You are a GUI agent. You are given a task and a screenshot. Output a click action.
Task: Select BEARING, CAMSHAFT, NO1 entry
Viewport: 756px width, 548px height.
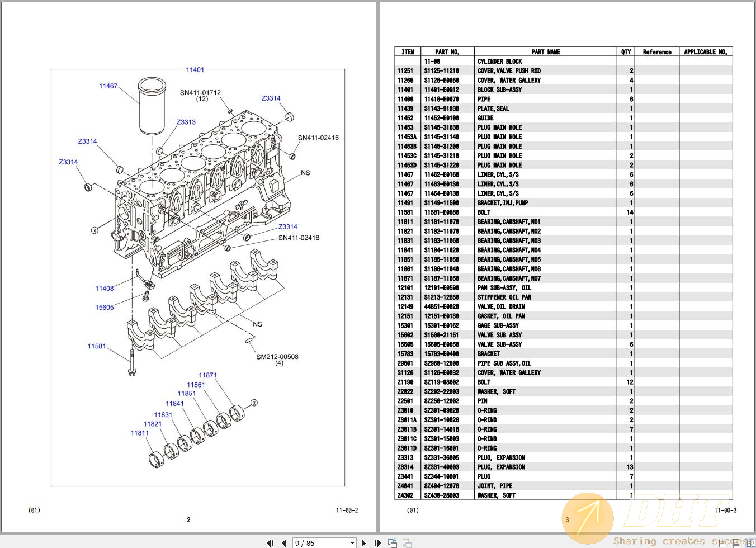coord(509,222)
